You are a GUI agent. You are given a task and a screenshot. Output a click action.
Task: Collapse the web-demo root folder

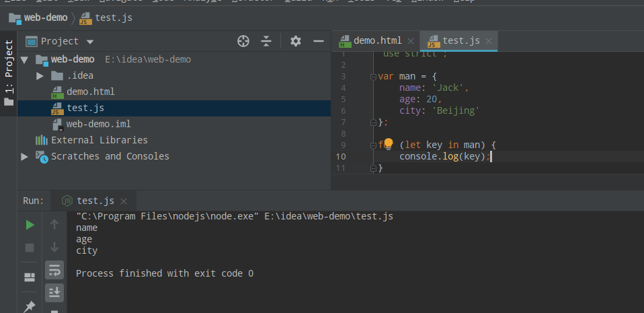point(24,60)
